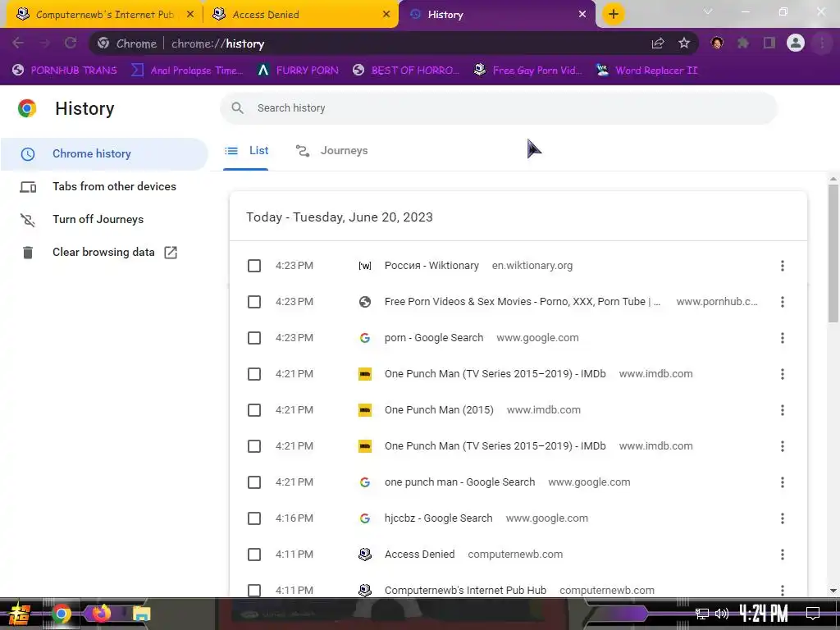The height and width of the screenshot is (630, 840).
Task: Check the box for the 4:23 PM Free Porn Videos entry
Action: 254,302
